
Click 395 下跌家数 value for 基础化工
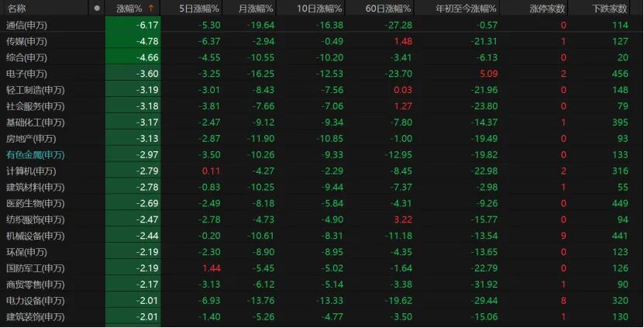[x=620, y=123]
